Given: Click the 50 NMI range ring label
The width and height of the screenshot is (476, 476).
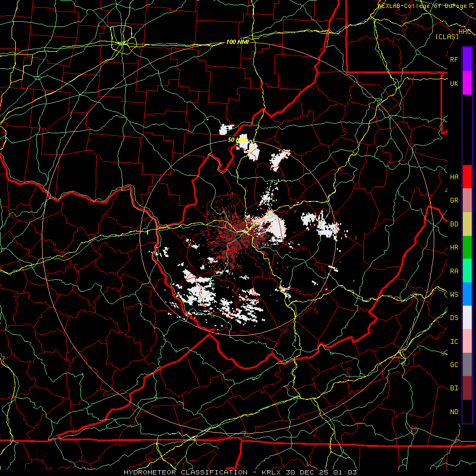Looking at the screenshot, I should (237, 140).
